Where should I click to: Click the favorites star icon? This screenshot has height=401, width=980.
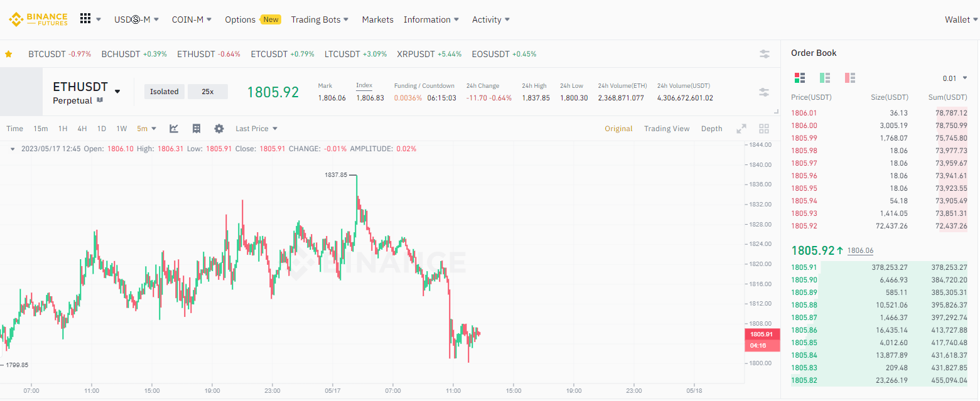click(8, 54)
